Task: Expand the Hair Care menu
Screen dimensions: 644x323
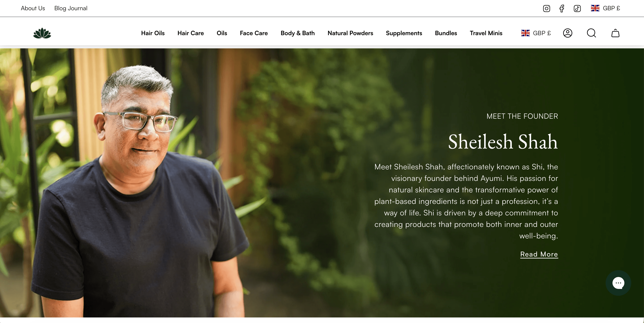Action: [191, 33]
